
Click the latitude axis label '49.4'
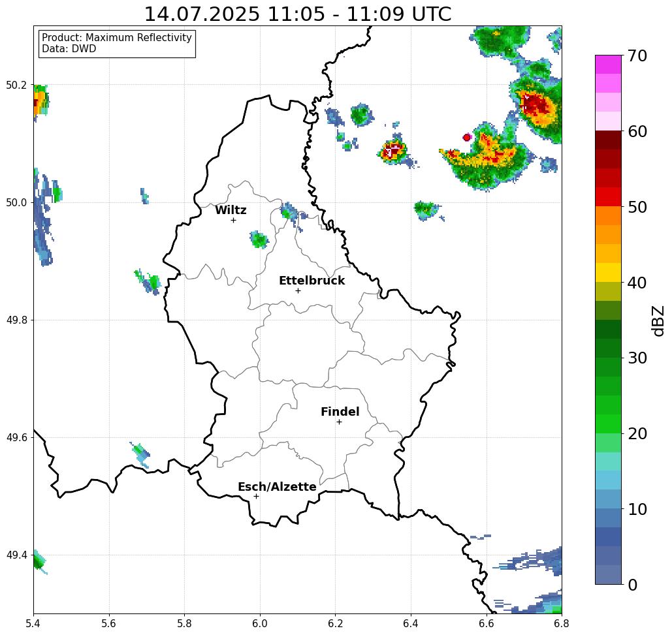pos(16,555)
